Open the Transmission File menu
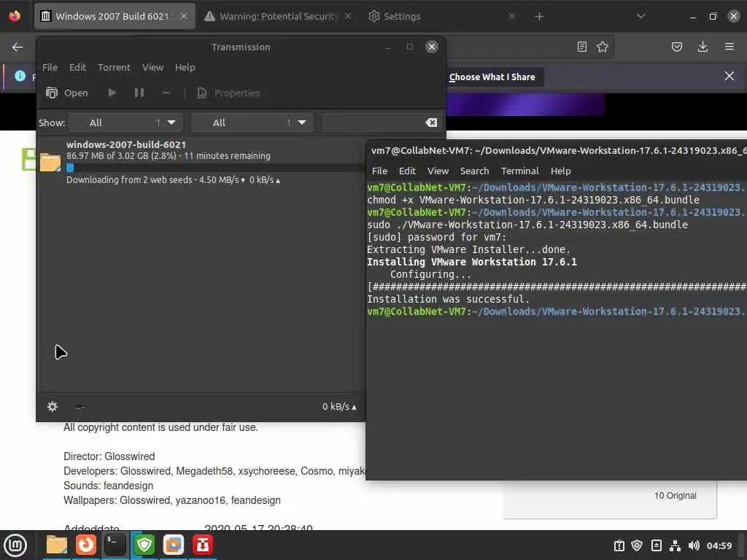The height and width of the screenshot is (560, 747). pos(50,67)
